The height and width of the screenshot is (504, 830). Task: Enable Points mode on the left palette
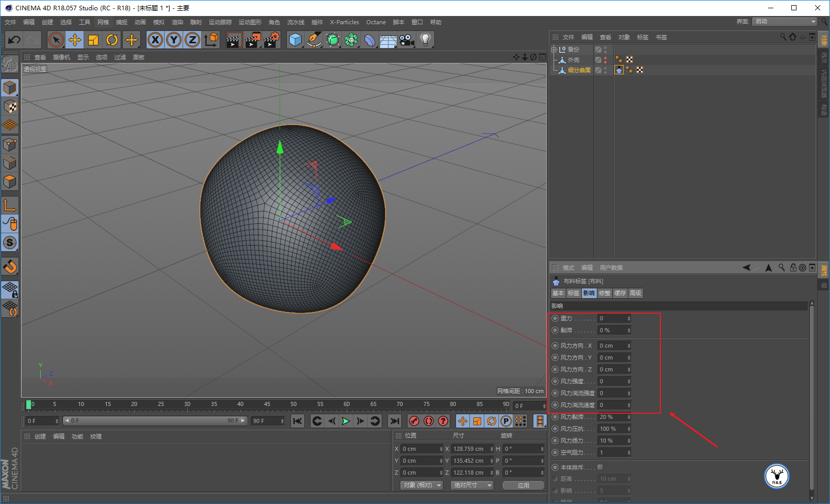point(10,144)
